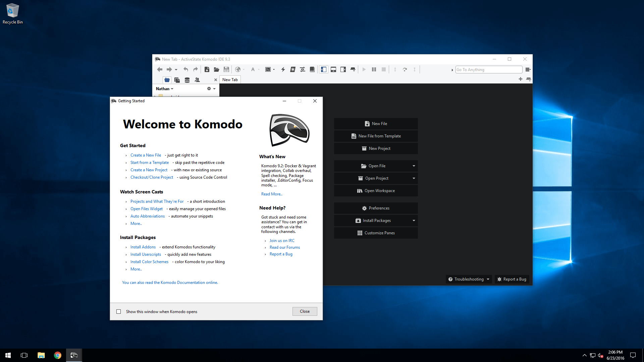Viewport: 644px width, 362px height.
Task: Click the Auto Abbreviations screencast link
Action: (x=148, y=216)
